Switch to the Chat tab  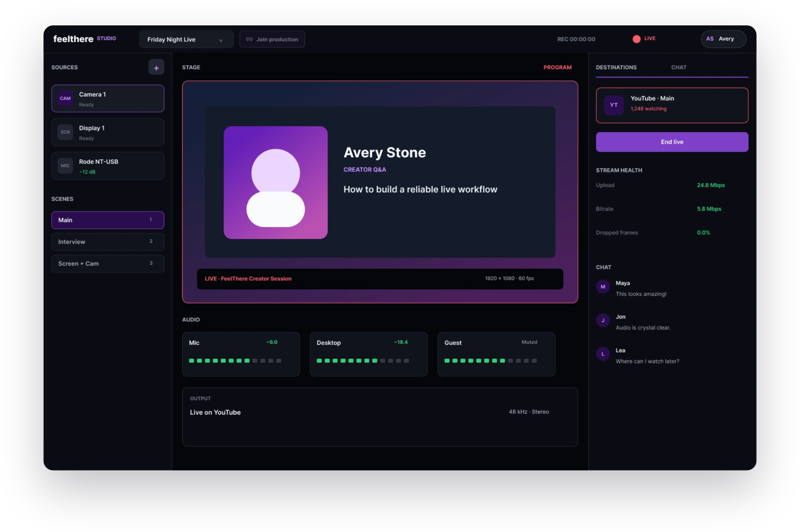pyautogui.click(x=679, y=68)
